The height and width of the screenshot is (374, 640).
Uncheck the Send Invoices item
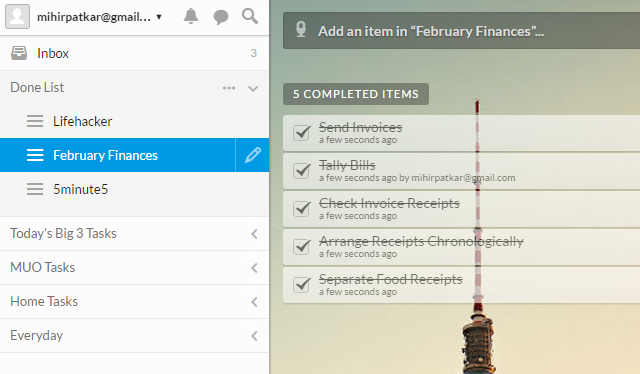click(x=302, y=132)
